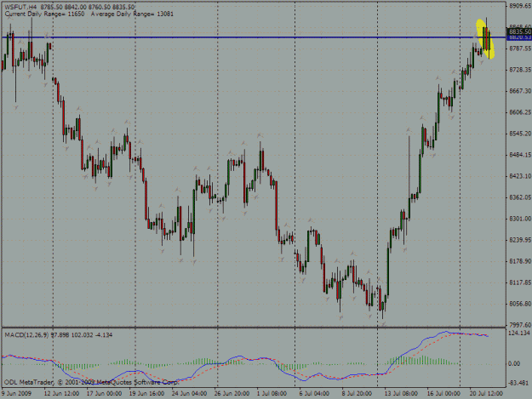This screenshot has width=532, height=399.
Task: Click the current price tag 8835.50
Action: coord(519,31)
